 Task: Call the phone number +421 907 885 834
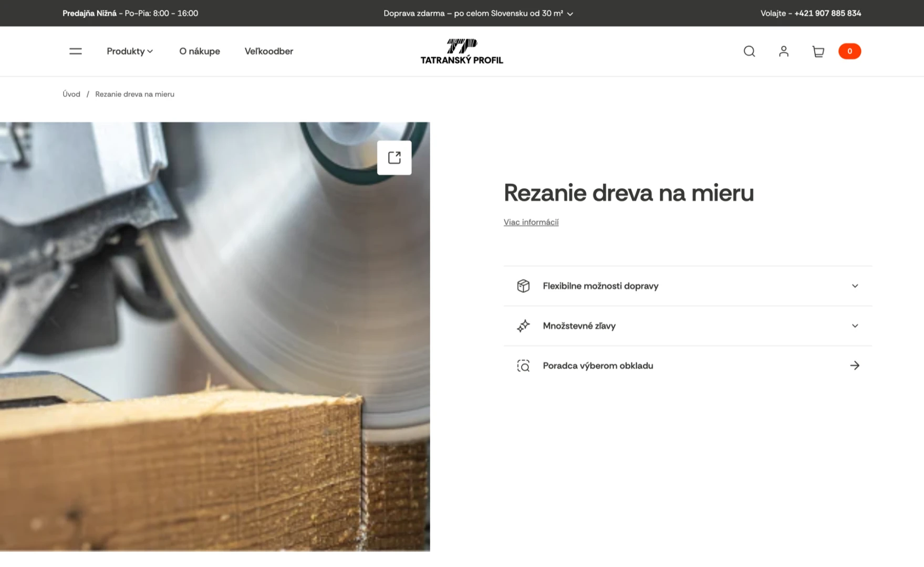(x=827, y=13)
